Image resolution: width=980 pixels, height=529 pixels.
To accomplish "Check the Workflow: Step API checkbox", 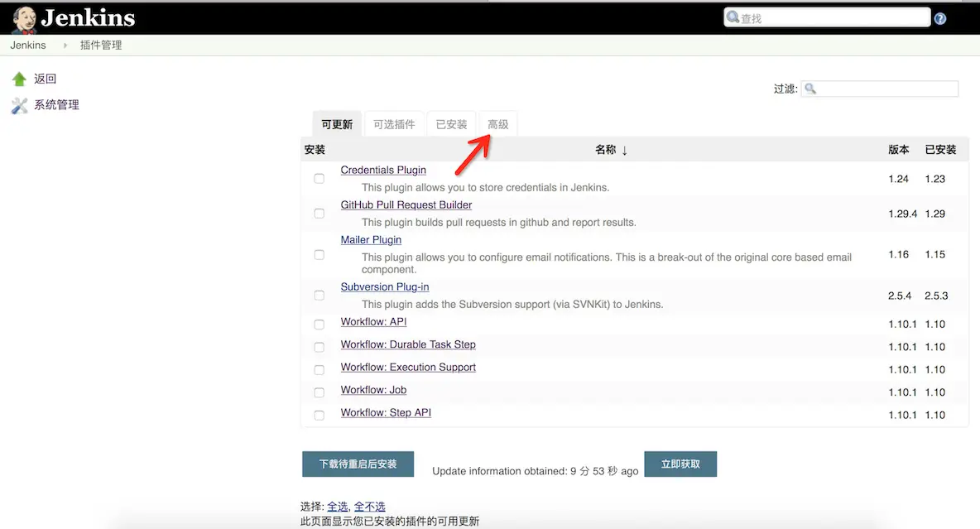I will pos(319,416).
